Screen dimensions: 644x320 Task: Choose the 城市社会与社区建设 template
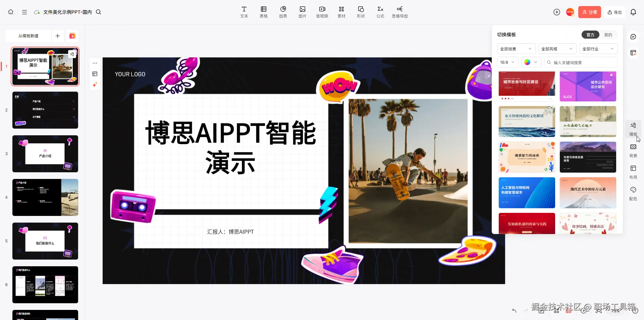[527, 86]
